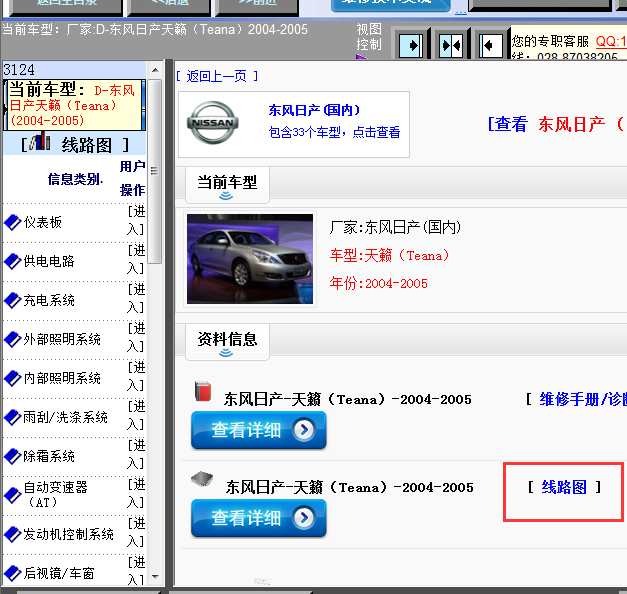Click [进入] for 内部照明系统 row
The image size is (627, 594).
[x=136, y=376]
